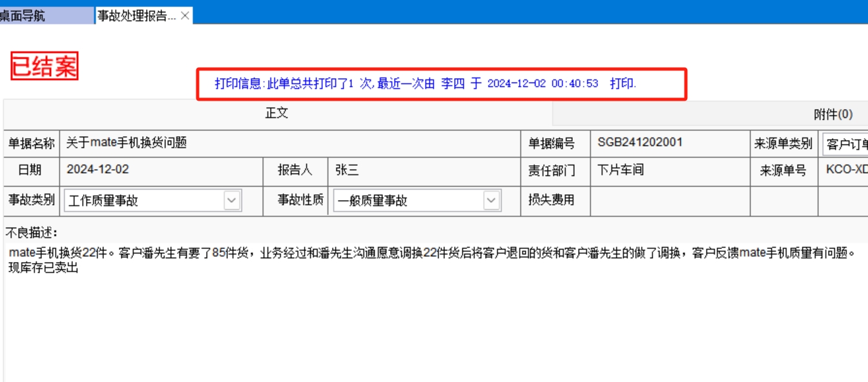Click the 日期 field showing 2024-12-02
868x382 pixels.
161,170
